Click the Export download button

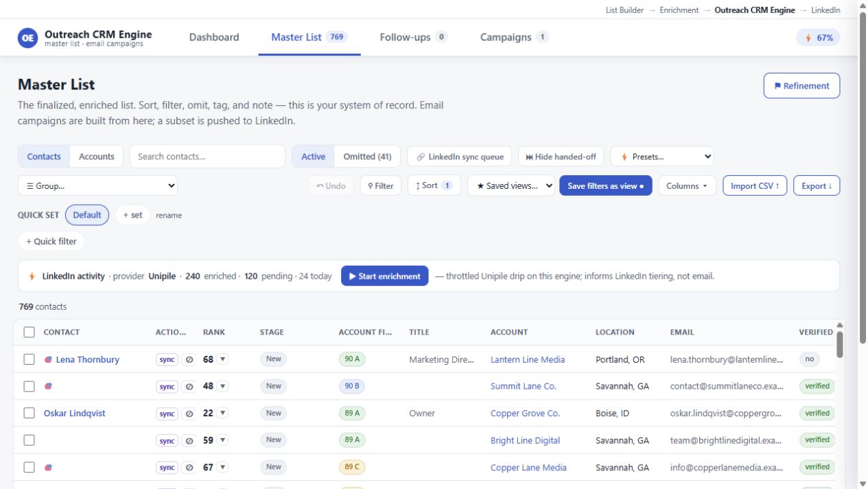click(817, 185)
